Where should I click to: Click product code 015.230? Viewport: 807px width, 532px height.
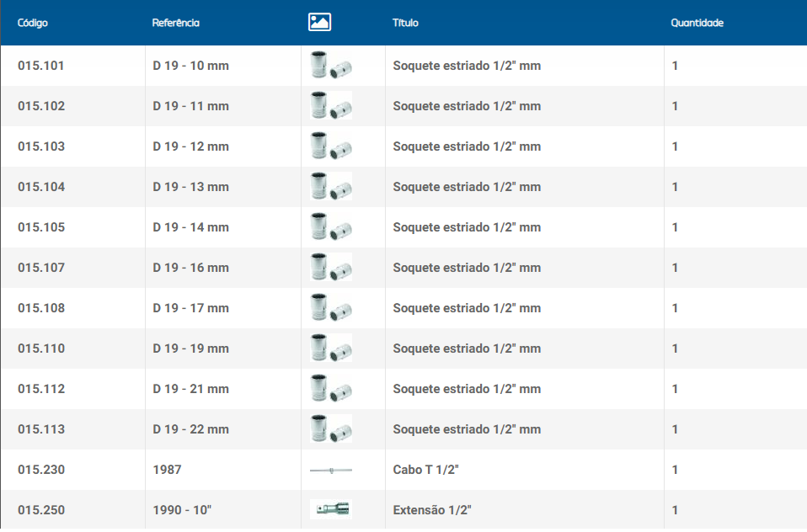pos(41,470)
